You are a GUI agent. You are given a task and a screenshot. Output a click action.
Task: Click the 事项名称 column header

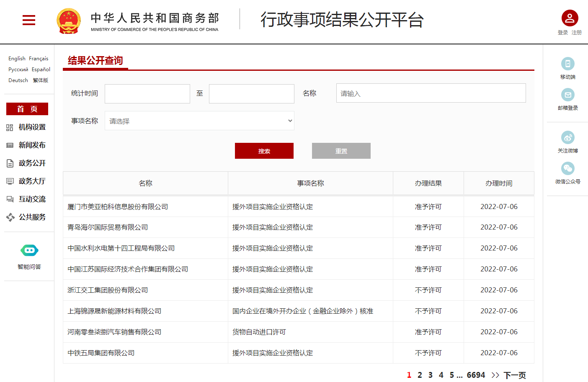[310, 183]
